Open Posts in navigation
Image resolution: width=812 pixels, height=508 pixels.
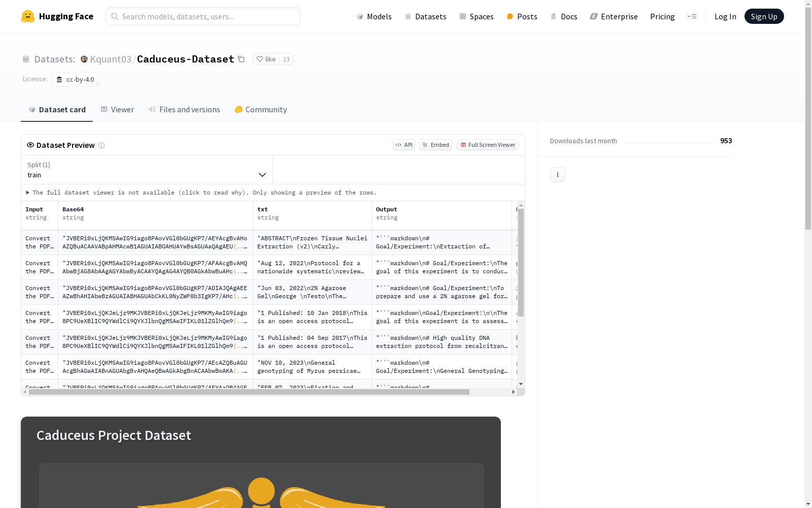pyautogui.click(x=522, y=16)
